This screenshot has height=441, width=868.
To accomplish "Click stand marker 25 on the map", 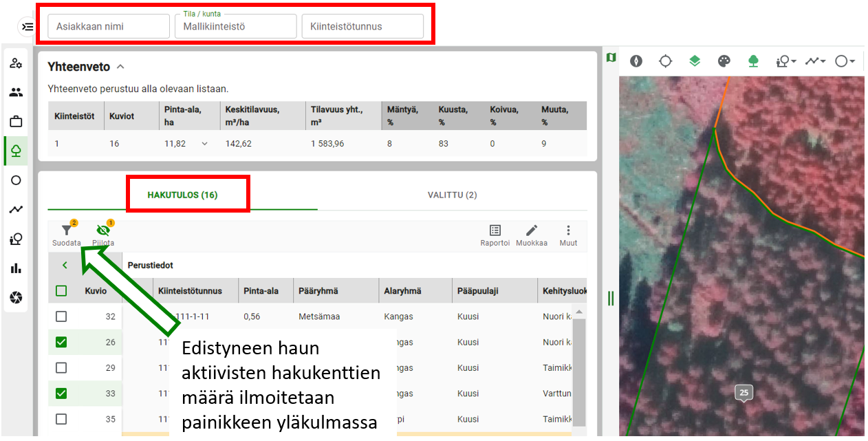I will click(744, 393).
